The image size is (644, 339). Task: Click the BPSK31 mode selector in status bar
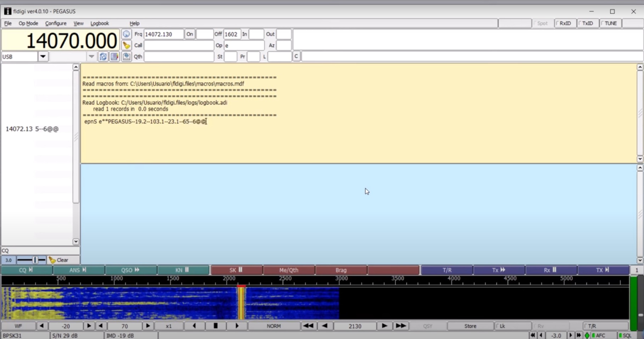[25, 335]
